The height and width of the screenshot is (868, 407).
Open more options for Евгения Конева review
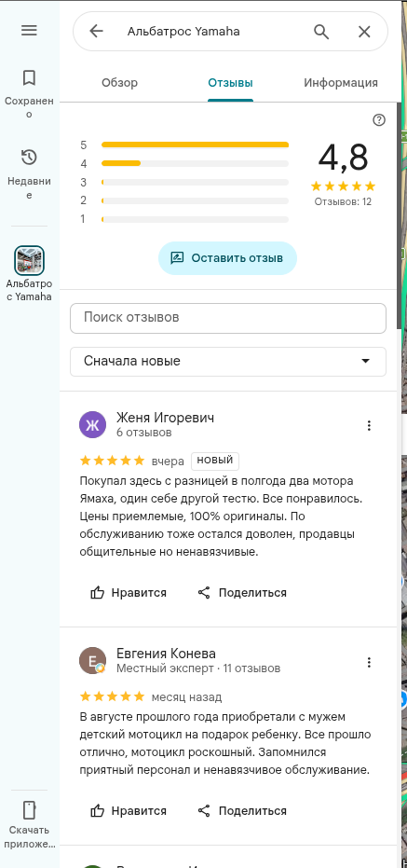coord(369,662)
